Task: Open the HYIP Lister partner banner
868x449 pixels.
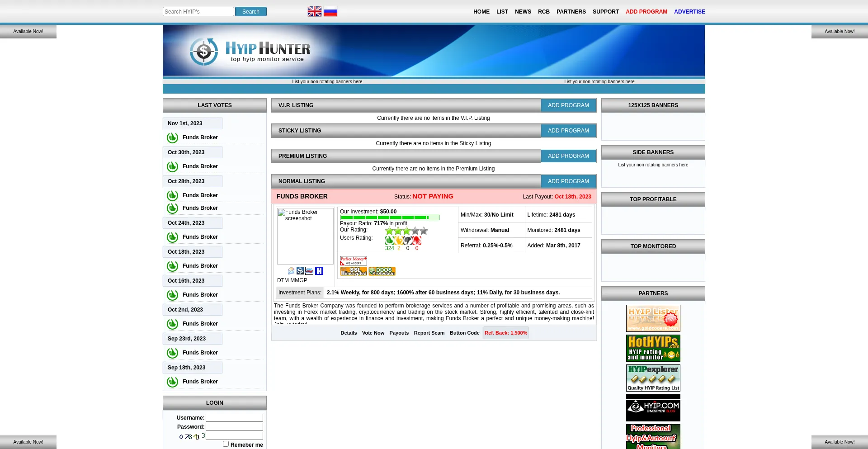Action: 653,318
